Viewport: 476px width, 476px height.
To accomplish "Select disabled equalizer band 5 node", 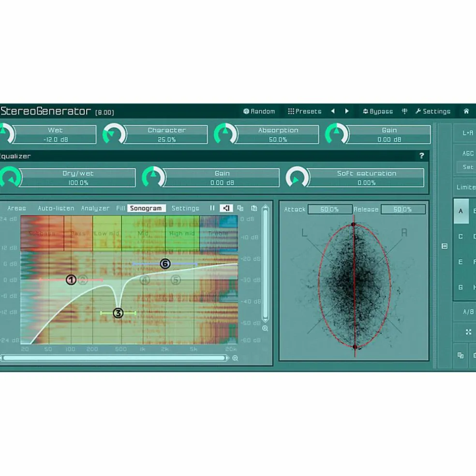I will click(176, 280).
